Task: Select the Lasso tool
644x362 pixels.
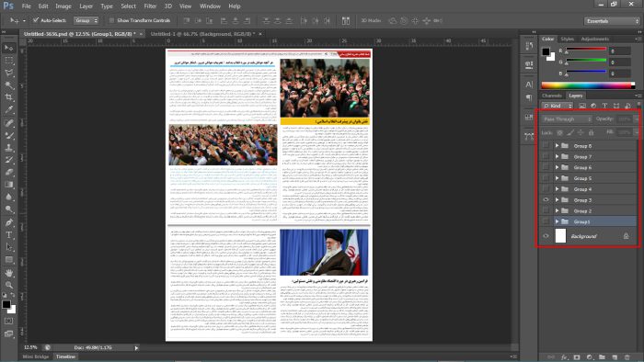Action: tap(8, 73)
